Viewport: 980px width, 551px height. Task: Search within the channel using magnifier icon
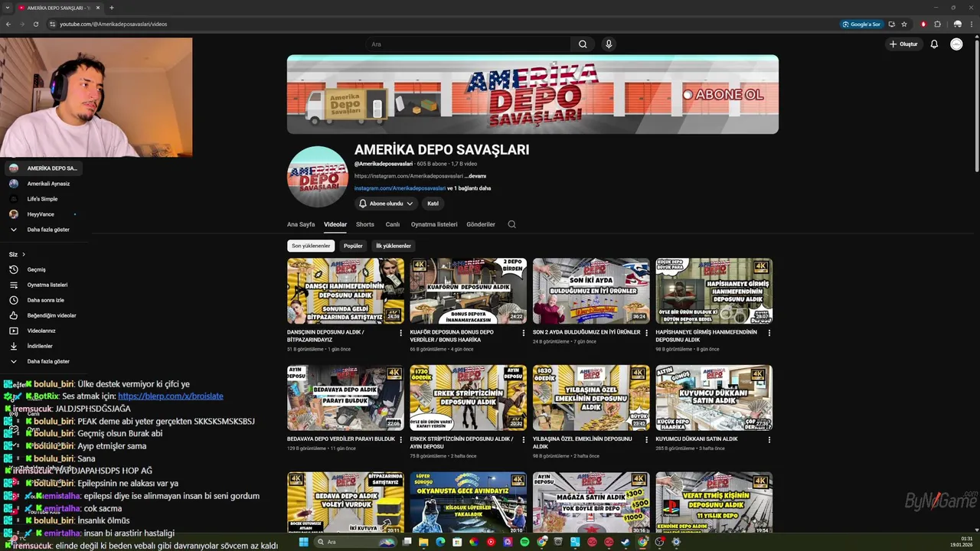[511, 224]
